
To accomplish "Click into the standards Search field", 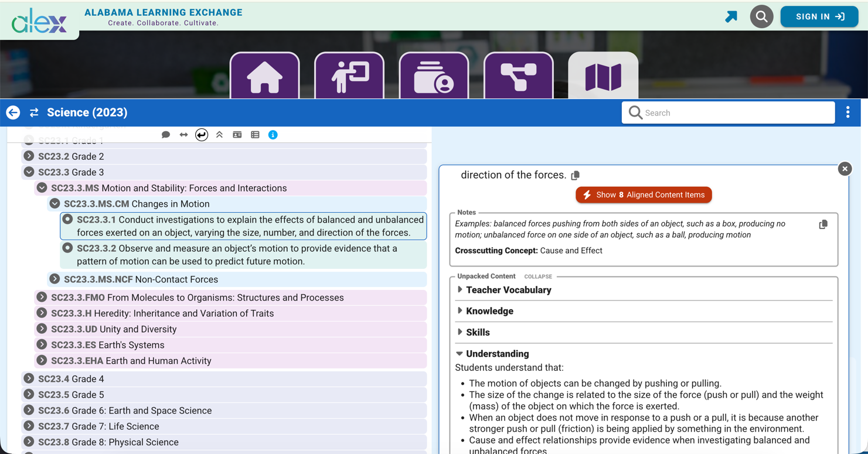I will pos(728,112).
